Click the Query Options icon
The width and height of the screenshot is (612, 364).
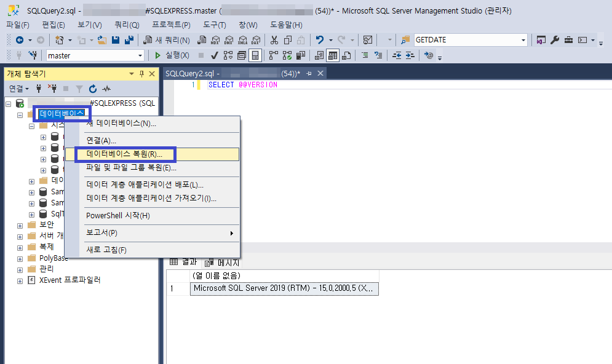click(242, 55)
